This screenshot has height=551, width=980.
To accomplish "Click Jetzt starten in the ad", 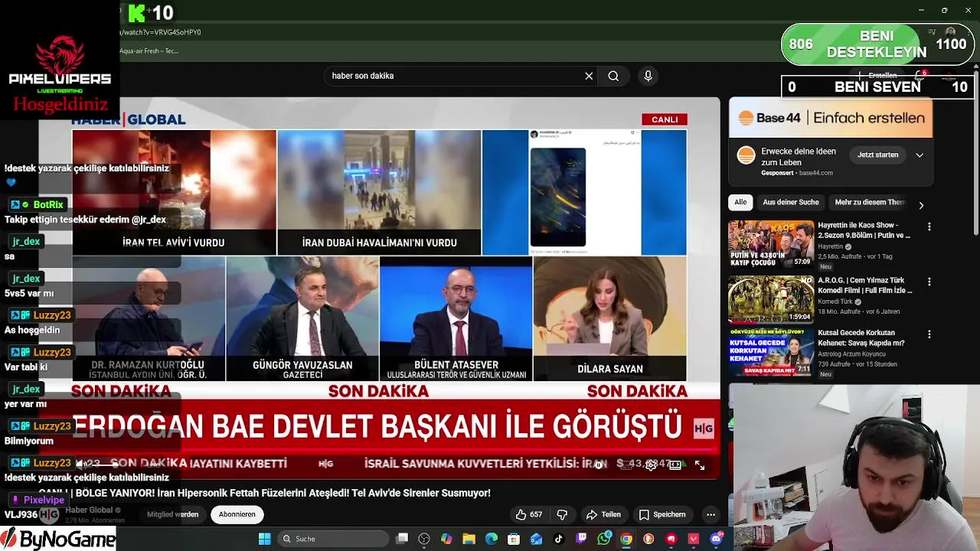I will (877, 155).
